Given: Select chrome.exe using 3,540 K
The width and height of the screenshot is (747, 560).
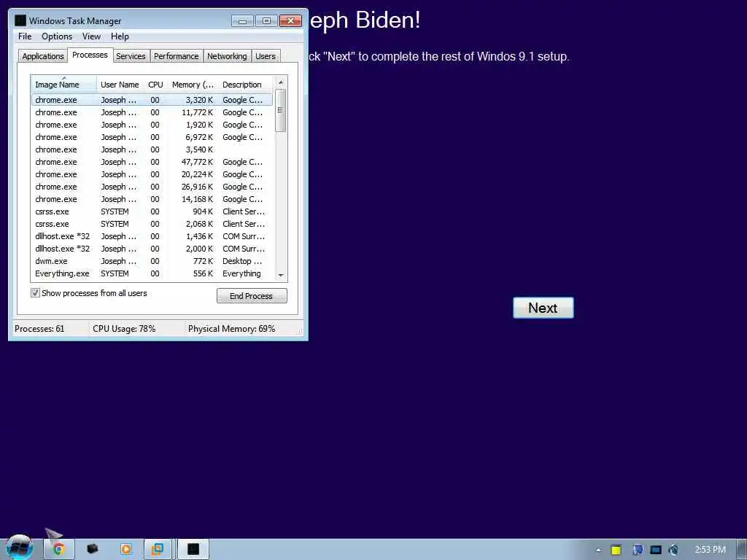Looking at the screenshot, I should pos(152,149).
